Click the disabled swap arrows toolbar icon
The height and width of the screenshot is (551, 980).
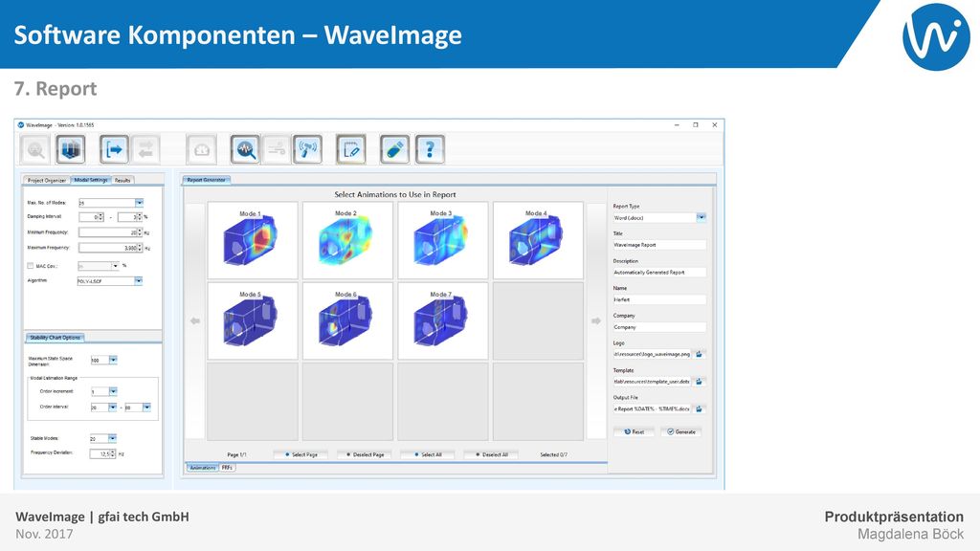tap(145, 150)
